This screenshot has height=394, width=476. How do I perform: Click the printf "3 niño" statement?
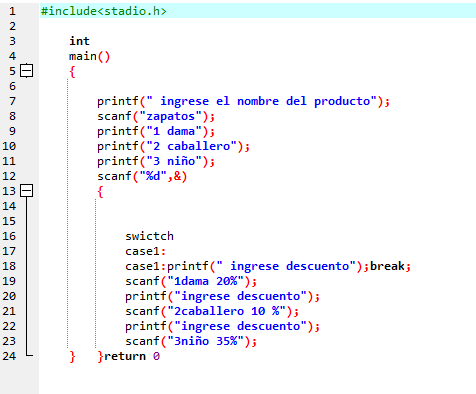[x=156, y=161]
